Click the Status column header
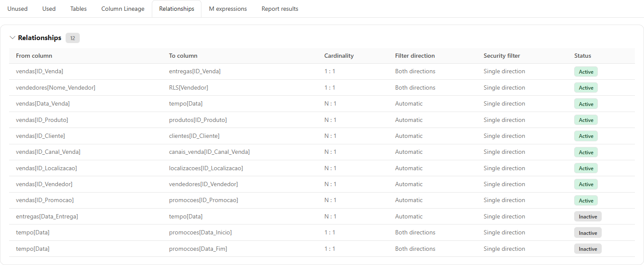644x265 pixels. click(x=583, y=56)
